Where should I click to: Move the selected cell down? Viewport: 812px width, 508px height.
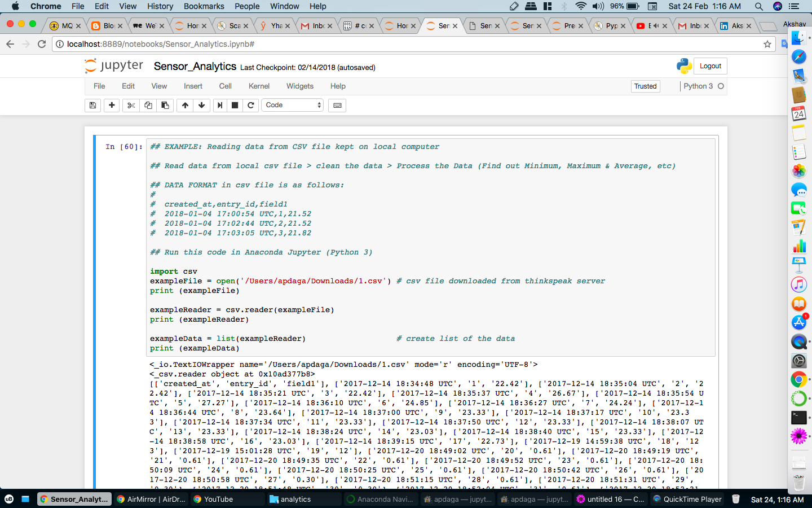coord(201,105)
